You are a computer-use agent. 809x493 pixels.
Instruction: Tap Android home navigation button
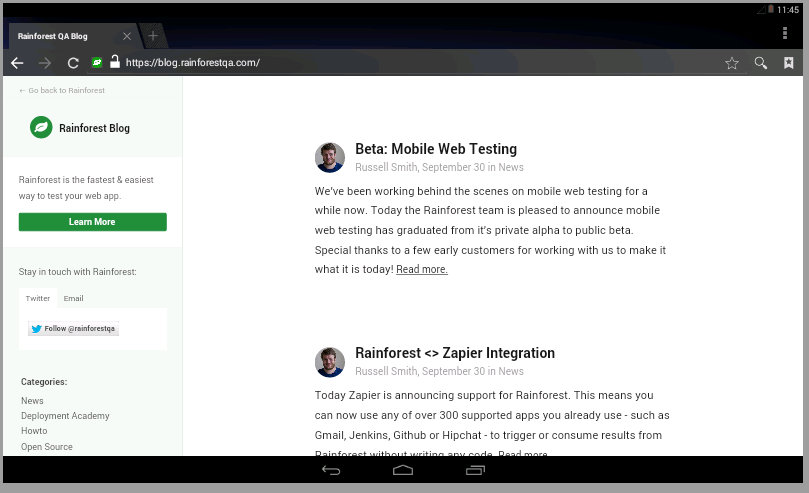pos(403,470)
